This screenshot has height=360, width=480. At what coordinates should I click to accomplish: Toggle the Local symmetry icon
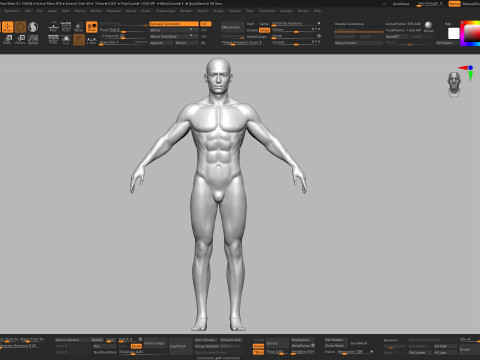click(92, 27)
